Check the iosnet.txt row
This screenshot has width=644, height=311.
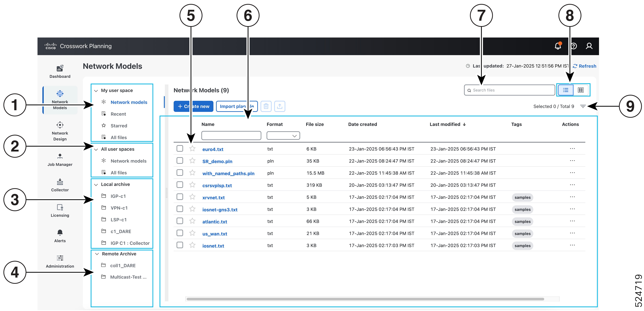tap(180, 245)
